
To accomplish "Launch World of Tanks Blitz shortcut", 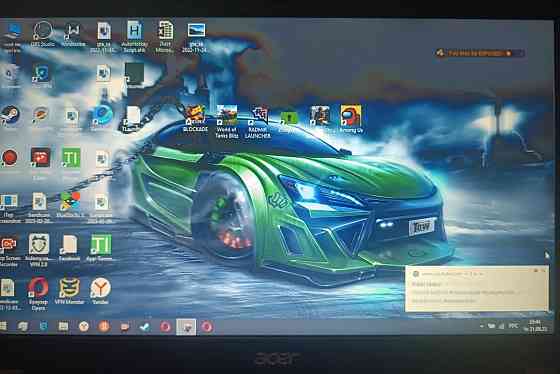I will [227, 121].
